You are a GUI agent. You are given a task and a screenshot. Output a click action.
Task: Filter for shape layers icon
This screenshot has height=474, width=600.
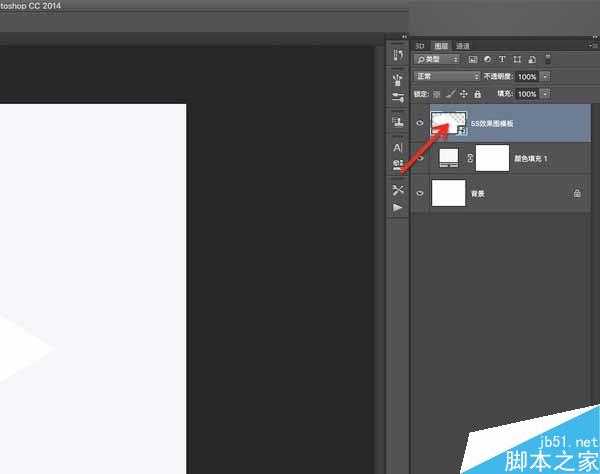pos(517,59)
